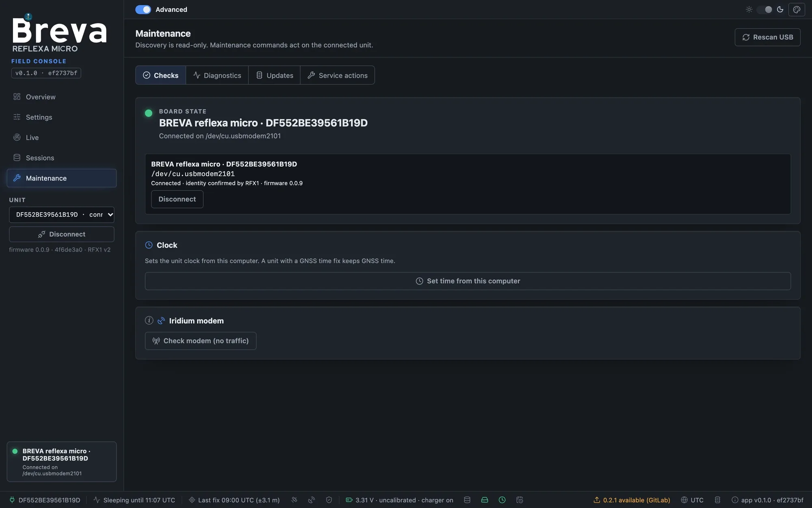Click app v0.1.0 · ef2737bf info entry
This screenshot has width=812, height=508.
point(767,500)
